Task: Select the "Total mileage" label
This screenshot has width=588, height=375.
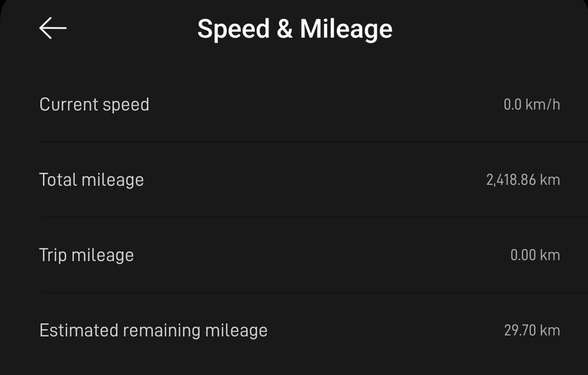Action: [91, 180]
